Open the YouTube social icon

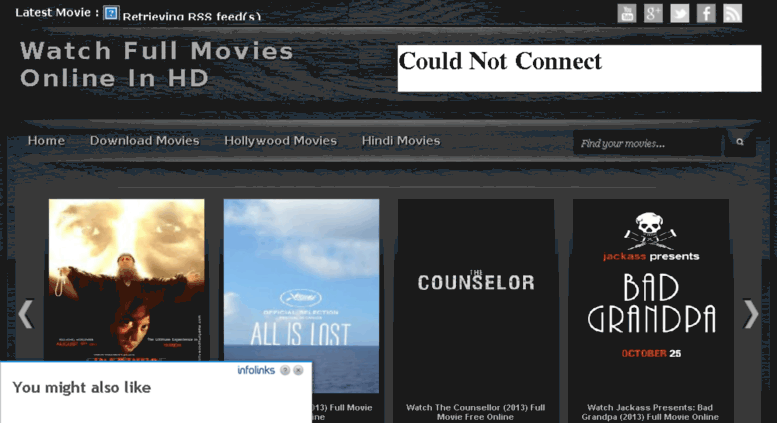click(627, 13)
